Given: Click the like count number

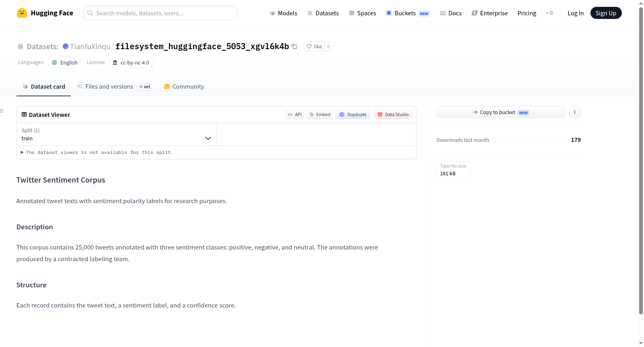Looking at the screenshot, I should [328, 46].
